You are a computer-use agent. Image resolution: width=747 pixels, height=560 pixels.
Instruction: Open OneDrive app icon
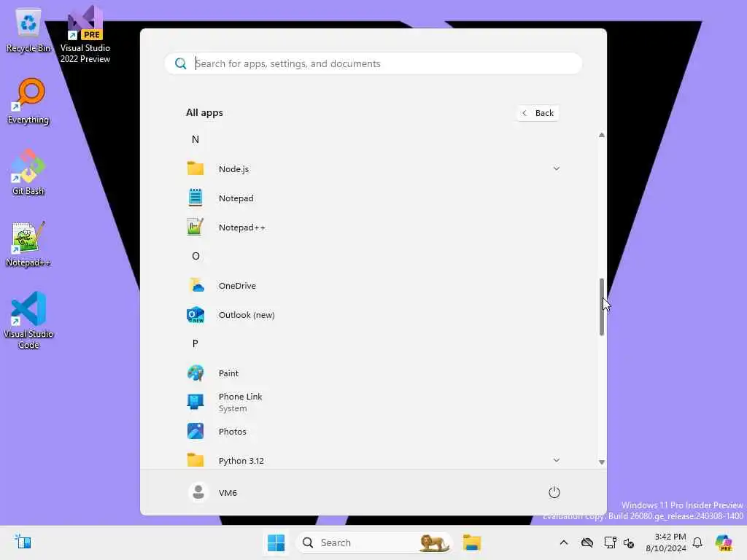click(196, 286)
